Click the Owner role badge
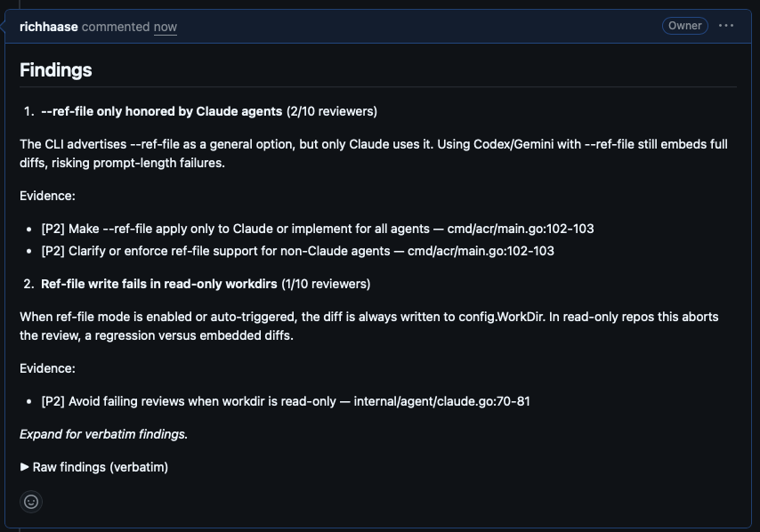760x532 pixels. pyautogui.click(x=684, y=26)
